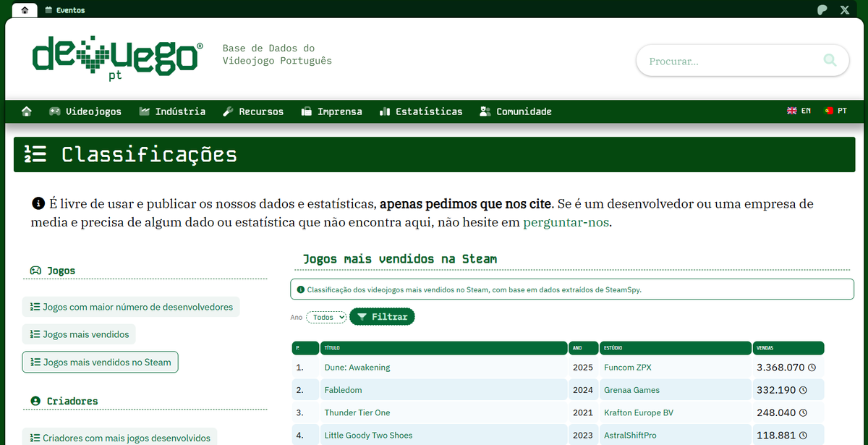Viewport: 868px width, 445px height.
Task: Click clock icon beside 332.190 sales
Action: pyautogui.click(x=802, y=390)
